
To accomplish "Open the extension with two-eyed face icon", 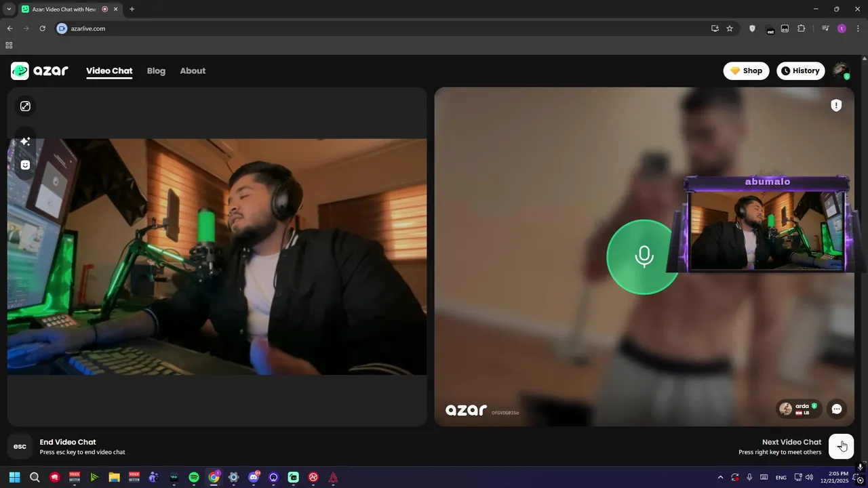I will (785, 28).
